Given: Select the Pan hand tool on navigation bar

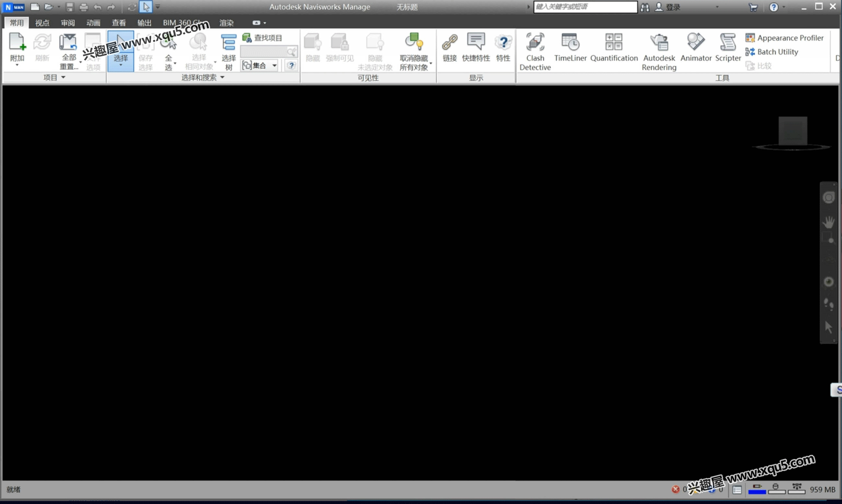Looking at the screenshot, I should [x=829, y=222].
